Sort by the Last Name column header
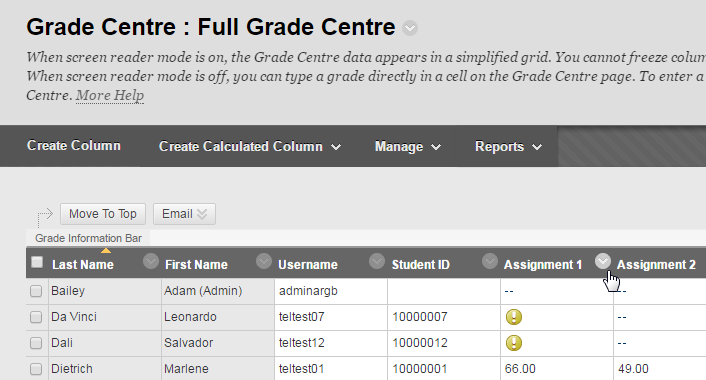Image resolution: width=706 pixels, height=380 pixels. tap(83, 265)
